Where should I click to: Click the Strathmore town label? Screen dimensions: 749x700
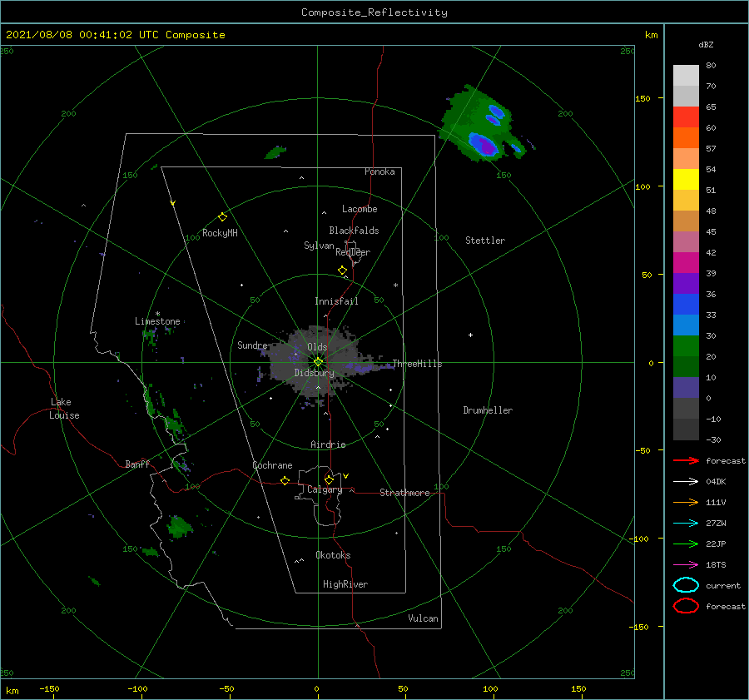tap(404, 493)
